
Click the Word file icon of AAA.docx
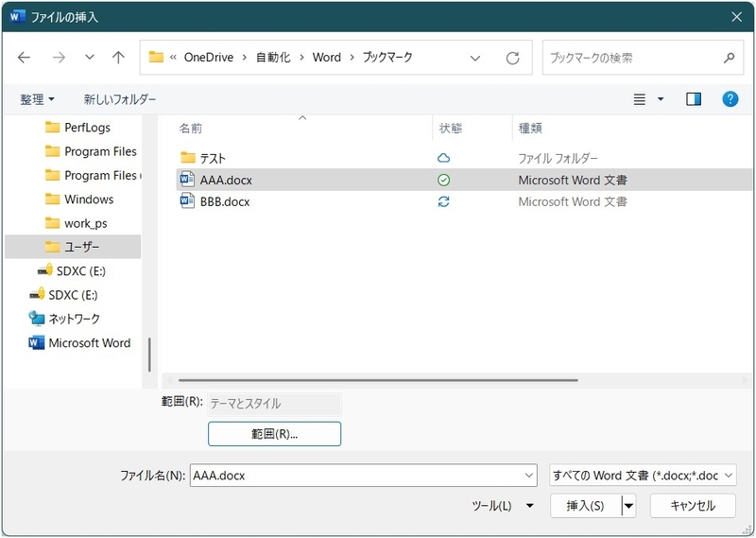tap(187, 179)
